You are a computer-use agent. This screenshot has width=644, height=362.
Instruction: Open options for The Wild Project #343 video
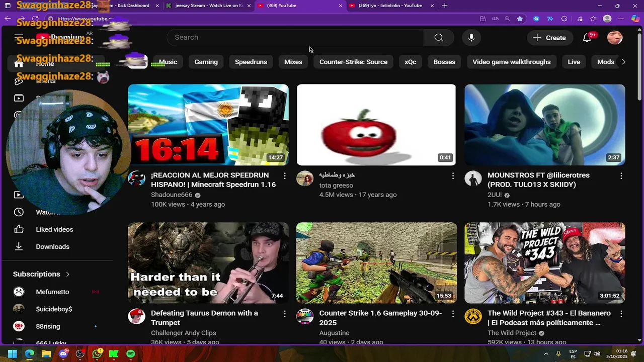621,313
